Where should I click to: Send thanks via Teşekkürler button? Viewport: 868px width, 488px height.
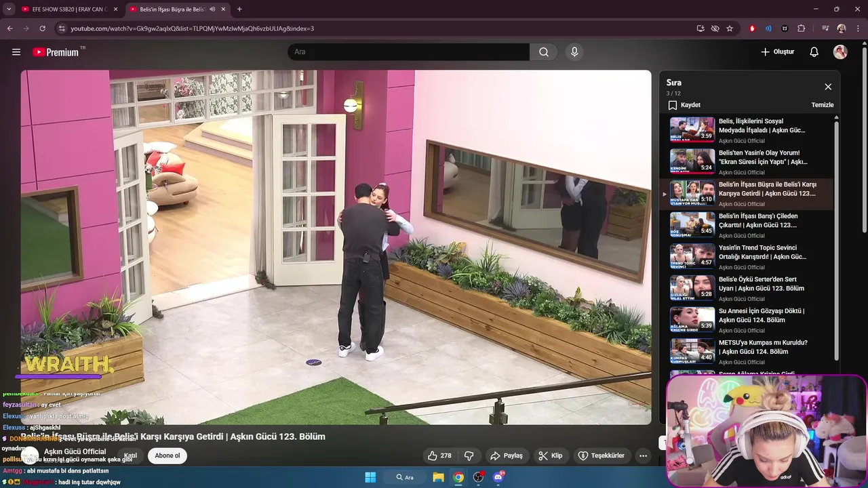(601, 455)
